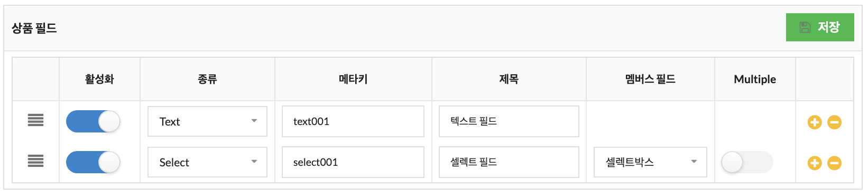868x195 pixels.
Task: Click the select001 meta key input
Action: (353, 162)
